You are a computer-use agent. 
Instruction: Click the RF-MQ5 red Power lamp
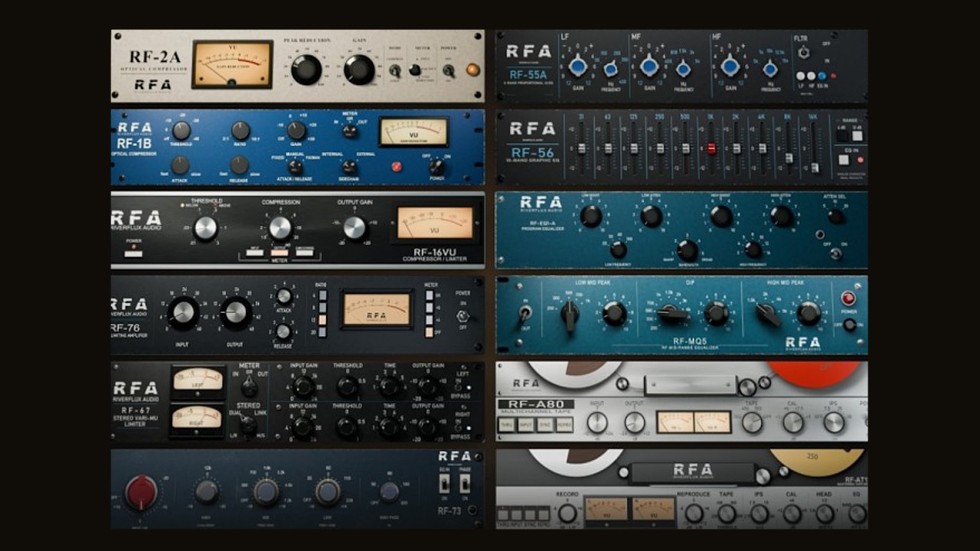(x=848, y=298)
